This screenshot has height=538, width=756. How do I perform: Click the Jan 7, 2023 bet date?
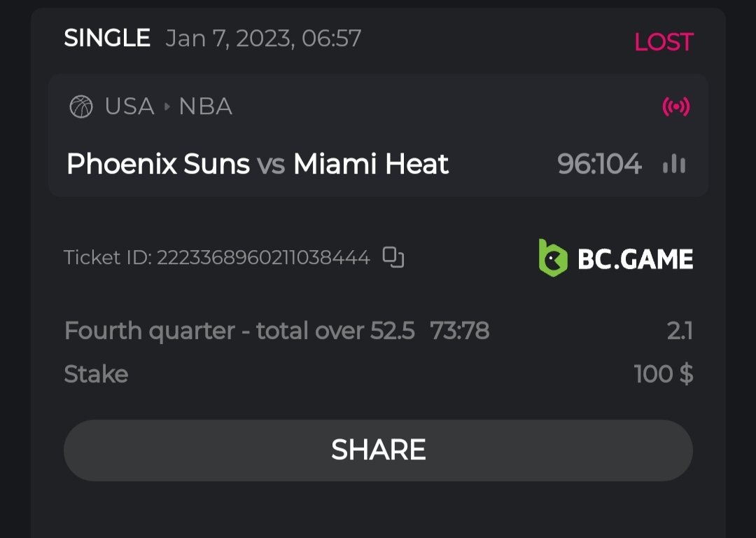tap(263, 39)
